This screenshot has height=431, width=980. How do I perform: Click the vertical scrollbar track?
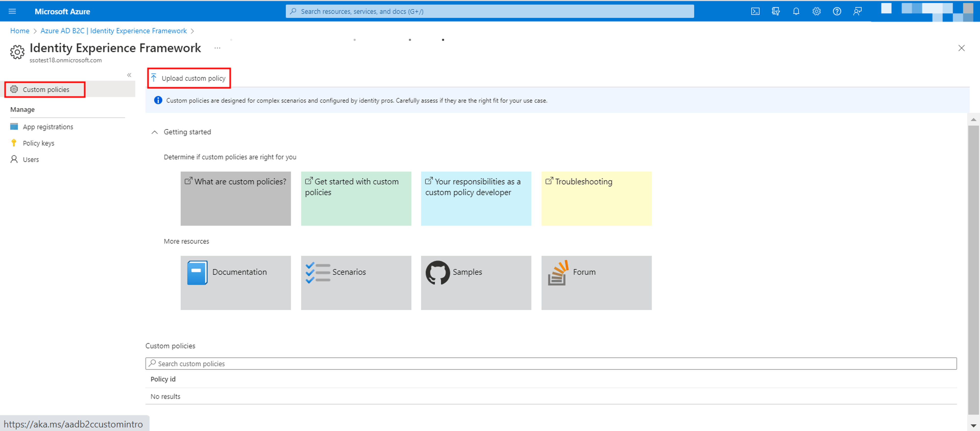(x=973, y=270)
